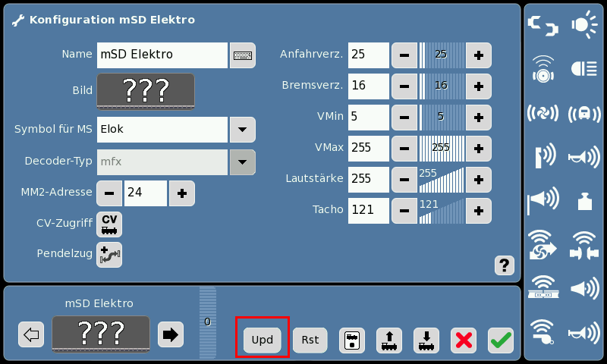607x364 pixels.
Task: Activate the conductor whistle function icon
Action: 543,331
